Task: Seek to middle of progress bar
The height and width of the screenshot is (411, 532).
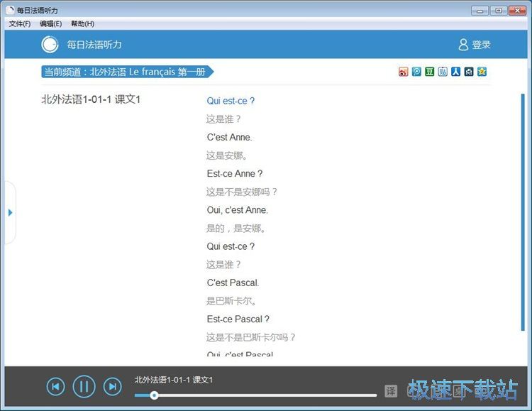Action: 255,395
